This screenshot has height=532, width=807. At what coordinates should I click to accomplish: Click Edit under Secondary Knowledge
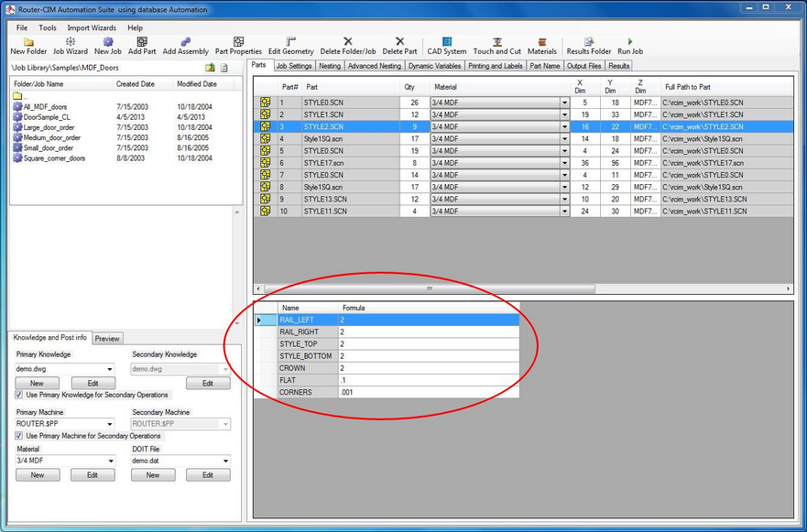[x=208, y=384]
